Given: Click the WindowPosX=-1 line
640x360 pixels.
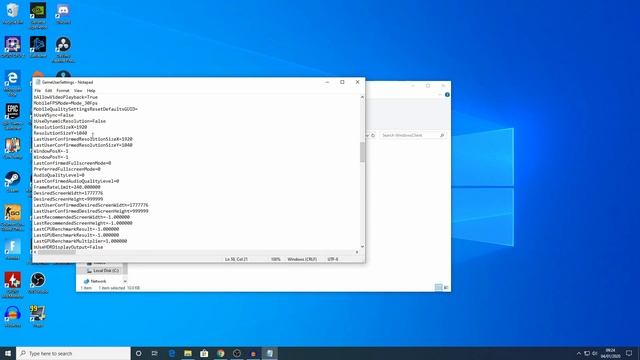Looking at the screenshot, I should [51, 151].
